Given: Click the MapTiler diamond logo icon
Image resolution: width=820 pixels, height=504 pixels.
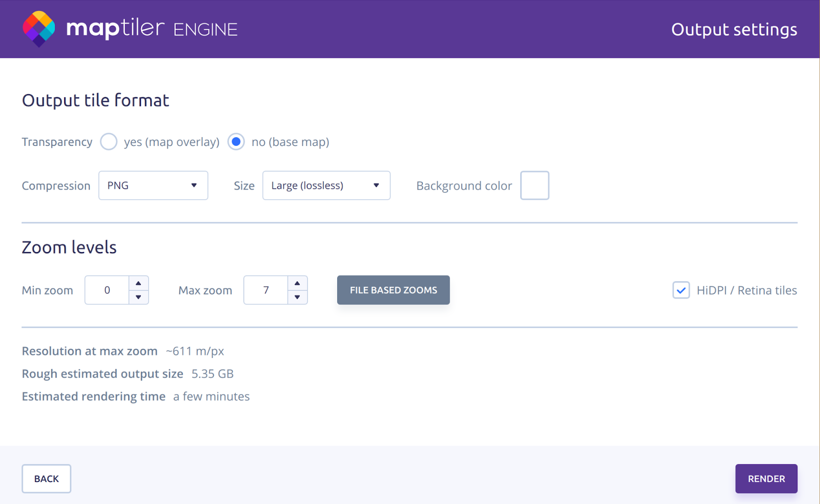Looking at the screenshot, I should (39, 29).
